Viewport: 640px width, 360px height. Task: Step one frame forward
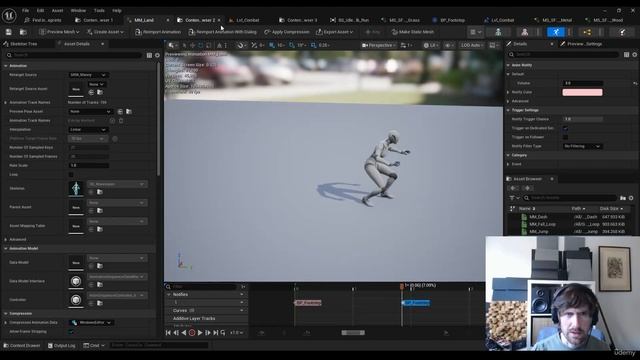[208, 333]
